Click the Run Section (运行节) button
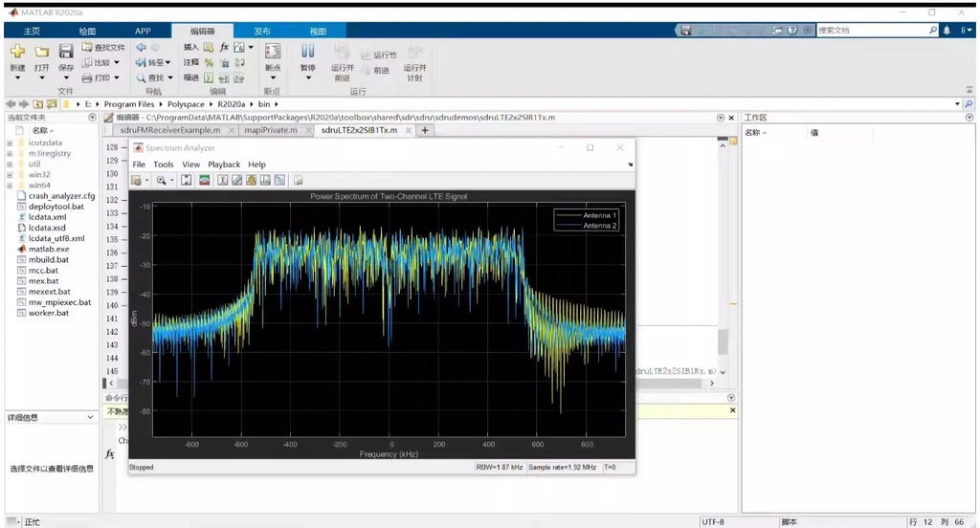 [x=379, y=55]
